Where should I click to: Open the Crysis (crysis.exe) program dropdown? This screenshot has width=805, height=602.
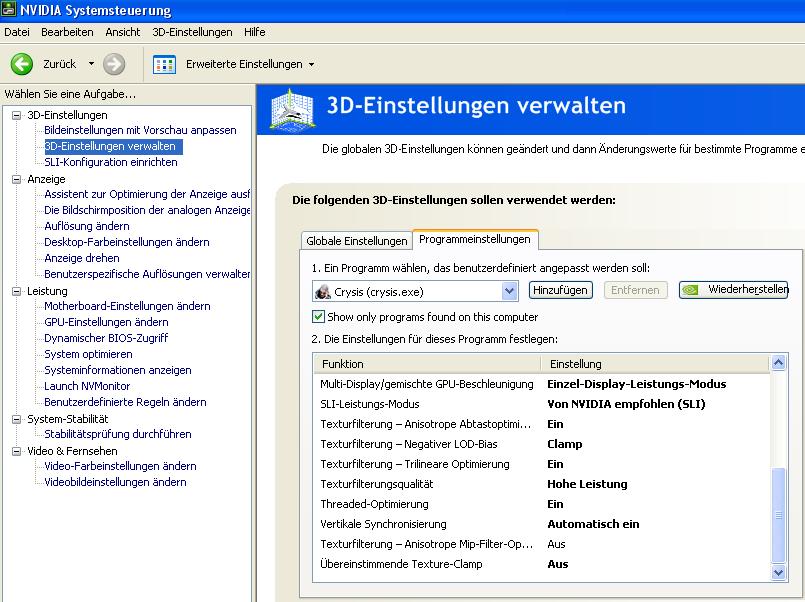coord(509,291)
